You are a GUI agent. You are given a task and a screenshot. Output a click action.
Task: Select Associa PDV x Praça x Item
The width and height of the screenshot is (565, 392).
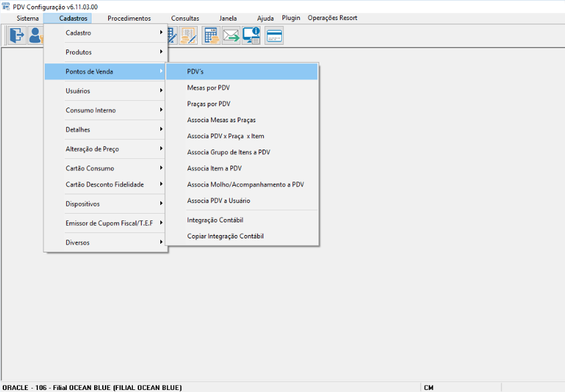point(242,136)
